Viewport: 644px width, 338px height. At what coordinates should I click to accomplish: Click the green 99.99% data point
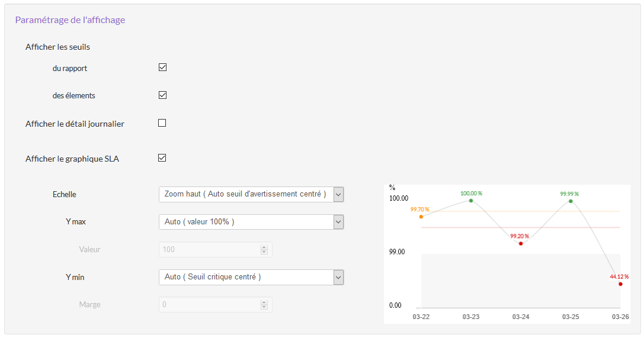click(571, 201)
